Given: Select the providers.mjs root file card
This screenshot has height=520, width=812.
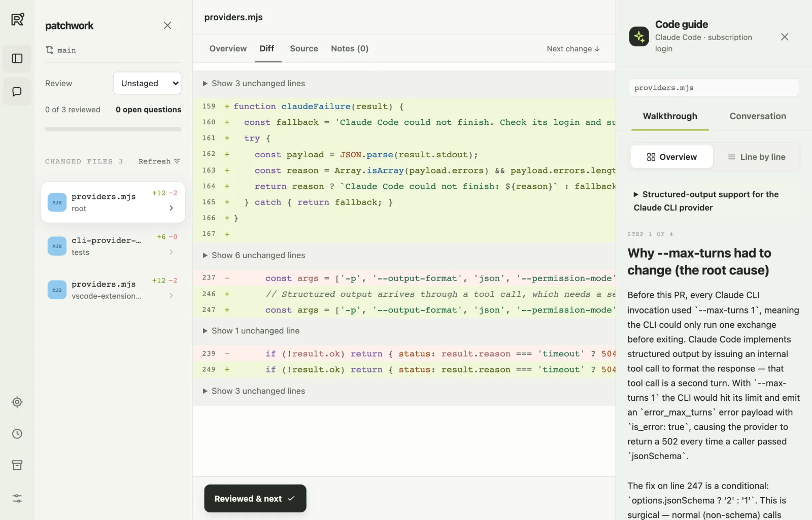Looking at the screenshot, I should (x=113, y=202).
